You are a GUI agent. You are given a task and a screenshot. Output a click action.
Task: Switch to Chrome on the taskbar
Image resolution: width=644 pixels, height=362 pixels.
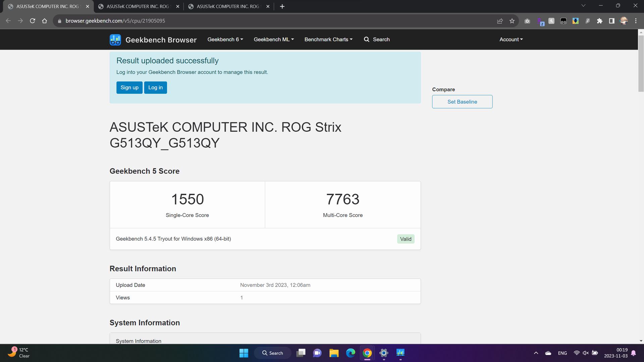pyautogui.click(x=367, y=353)
